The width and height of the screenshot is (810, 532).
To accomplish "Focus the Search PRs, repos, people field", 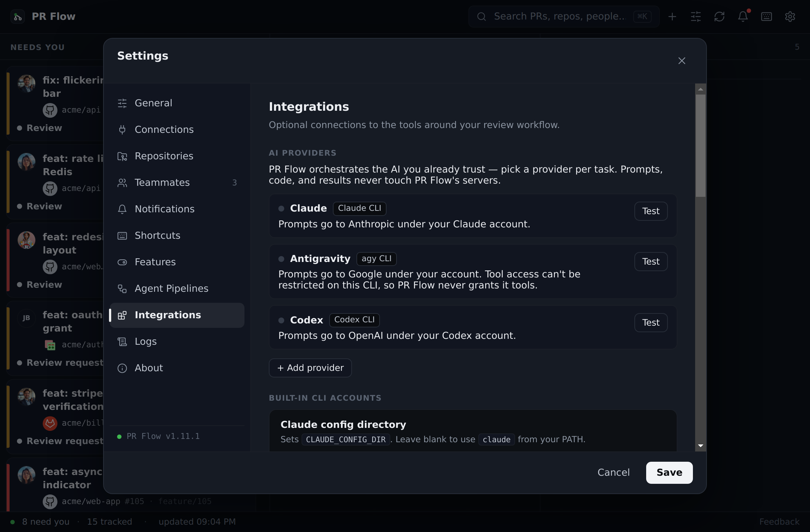I will [564, 17].
